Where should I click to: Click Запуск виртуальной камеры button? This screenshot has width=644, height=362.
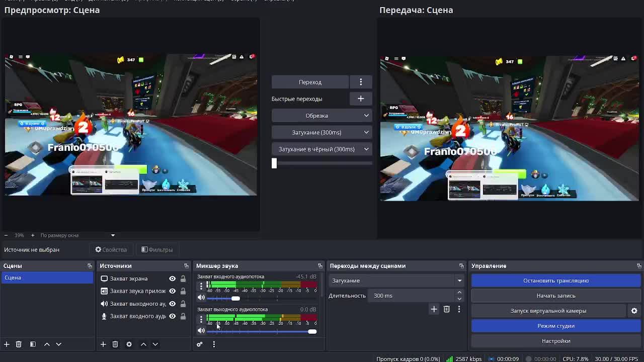[x=548, y=311]
